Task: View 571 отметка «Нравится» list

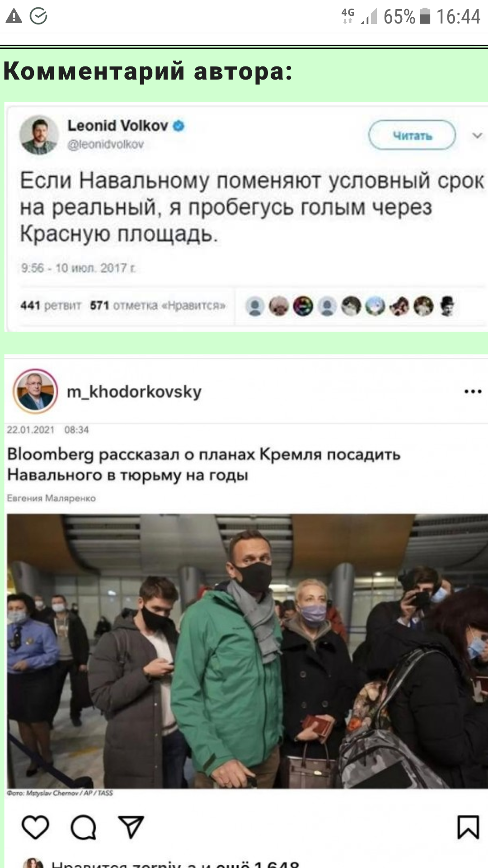Action: (158, 306)
